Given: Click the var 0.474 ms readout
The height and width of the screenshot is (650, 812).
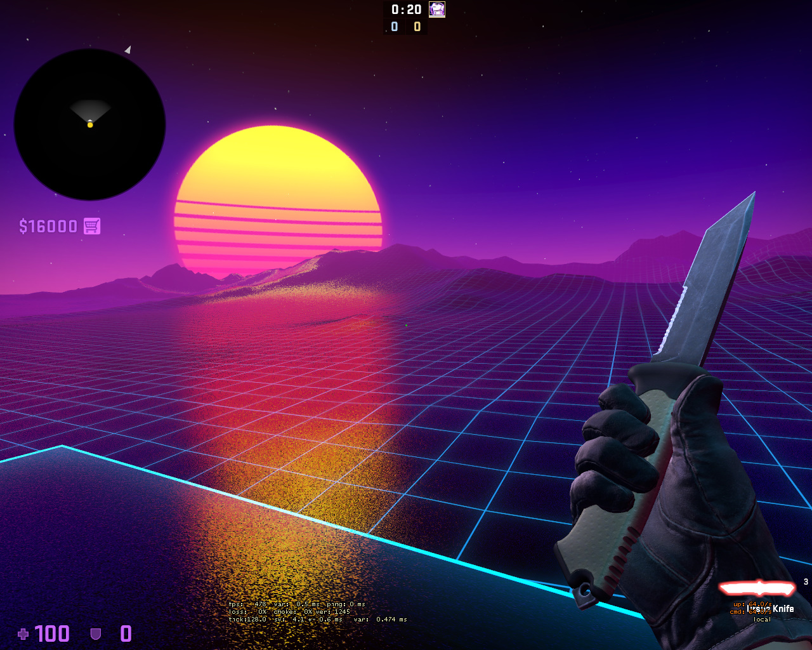Looking at the screenshot, I should click(381, 620).
